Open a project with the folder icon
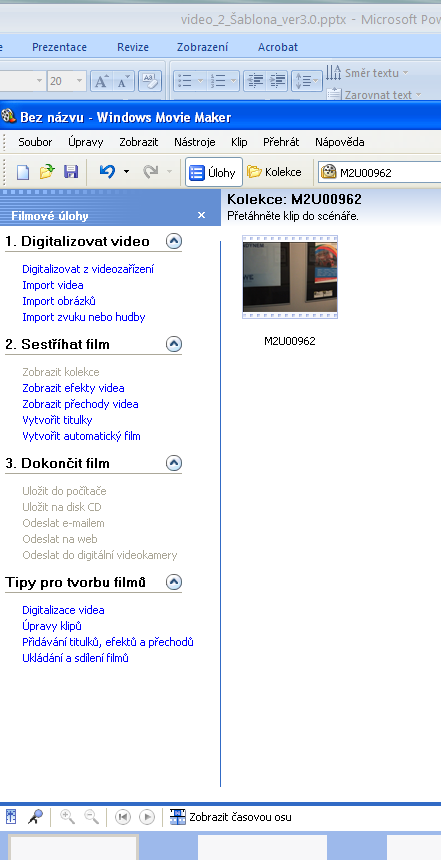 click(x=47, y=172)
